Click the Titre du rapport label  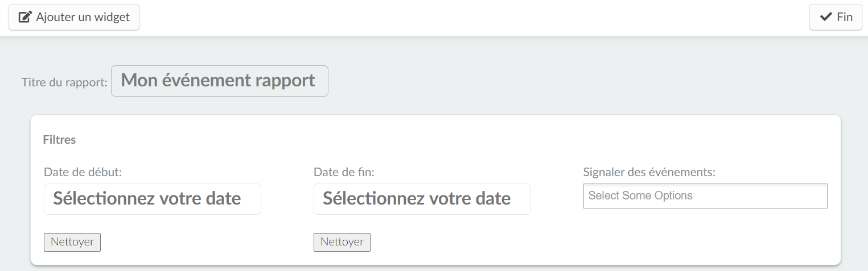pyautogui.click(x=64, y=82)
